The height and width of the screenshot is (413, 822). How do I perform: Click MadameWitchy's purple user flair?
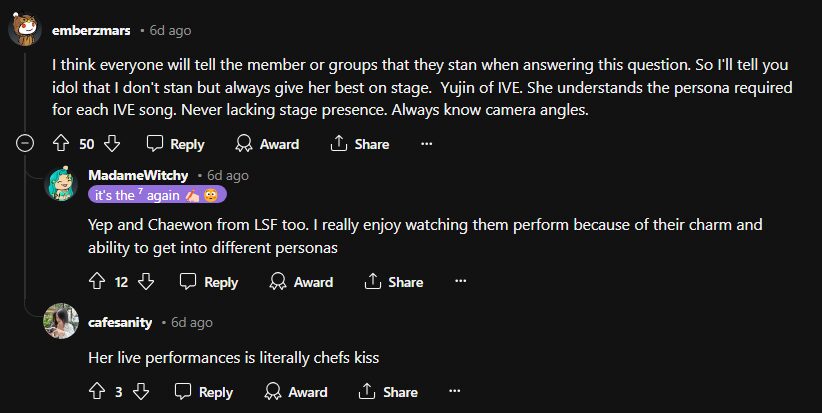(157, 194)
